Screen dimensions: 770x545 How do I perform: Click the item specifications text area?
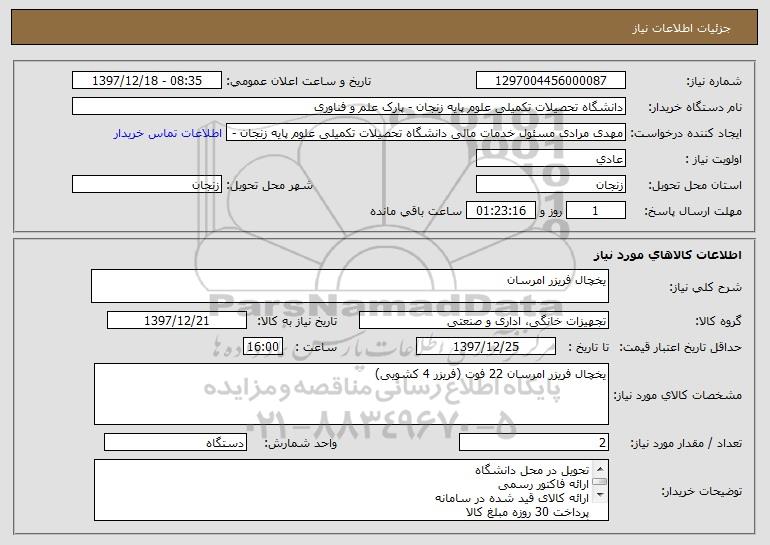pos(351,394)
